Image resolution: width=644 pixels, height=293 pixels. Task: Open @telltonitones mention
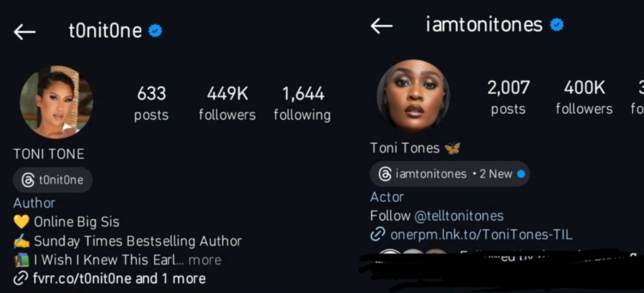458,216
